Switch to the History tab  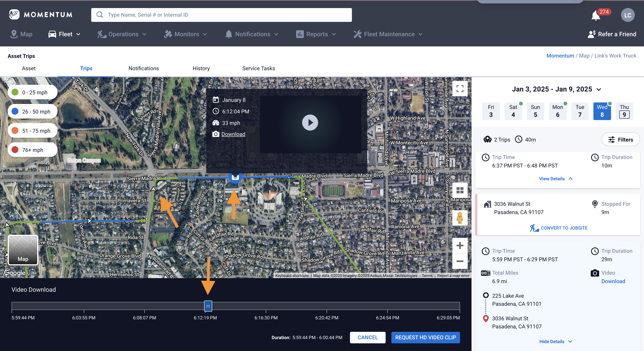[x=201, y=68]
